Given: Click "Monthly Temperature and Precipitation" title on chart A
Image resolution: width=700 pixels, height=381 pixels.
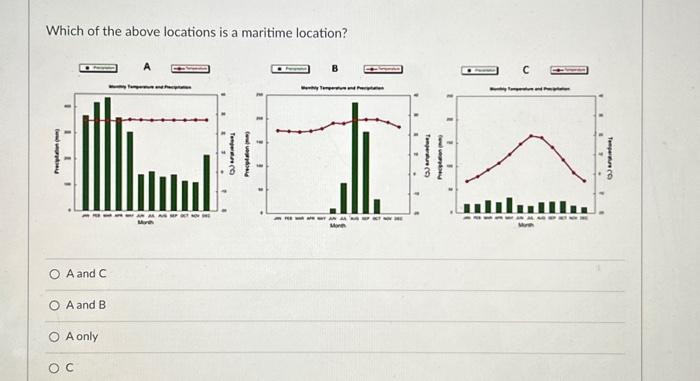Looking at the screenshot, I should click(x=150, y=87).
